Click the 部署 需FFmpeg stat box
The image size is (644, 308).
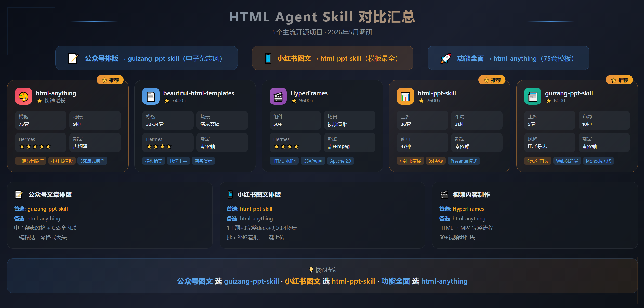[x=350, y=142]
